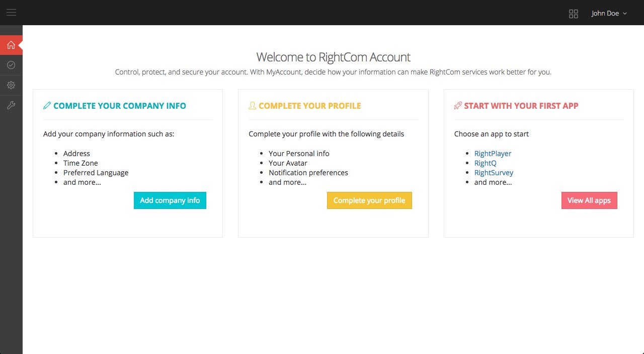
Task: Click the Choose an app to start text
Action: click(x=492, y=134)
